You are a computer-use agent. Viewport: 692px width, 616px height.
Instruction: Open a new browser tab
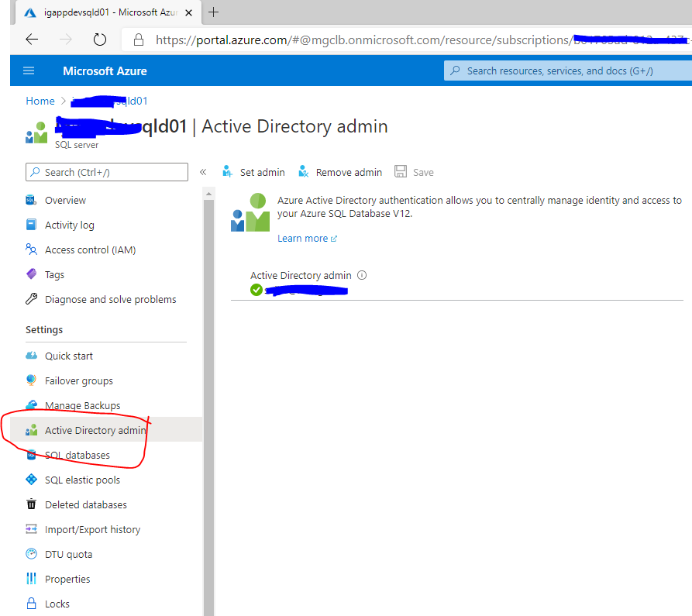(x=213, y=12)
